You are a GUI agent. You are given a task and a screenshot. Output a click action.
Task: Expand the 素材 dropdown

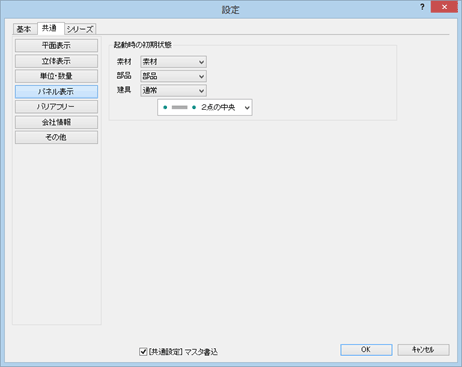click(173, 62)
